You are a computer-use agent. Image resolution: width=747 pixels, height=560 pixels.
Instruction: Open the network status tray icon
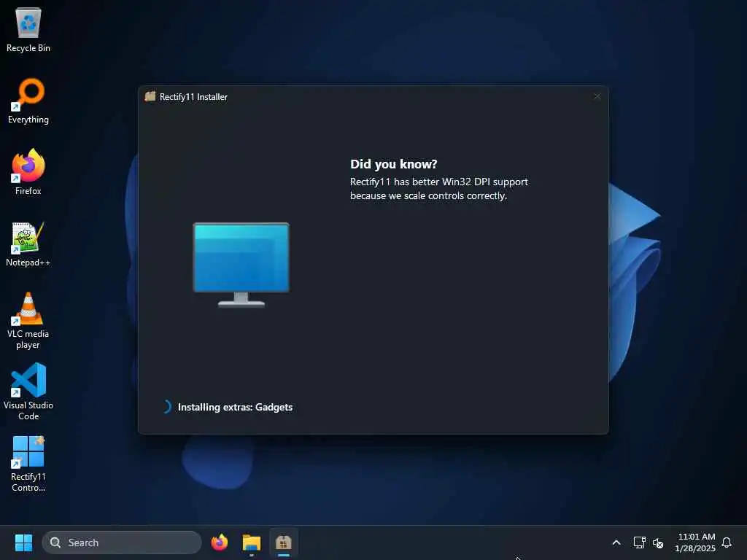(639, 542)
